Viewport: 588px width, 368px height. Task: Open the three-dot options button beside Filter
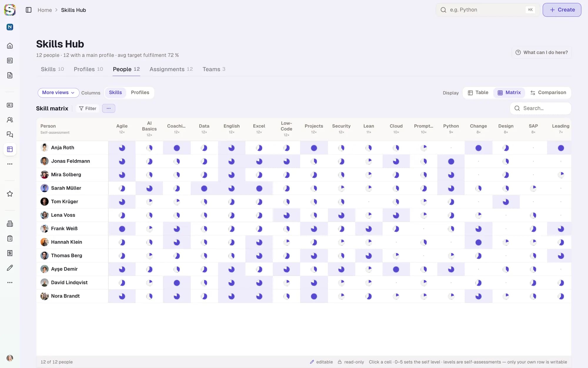tap(108, 108)
